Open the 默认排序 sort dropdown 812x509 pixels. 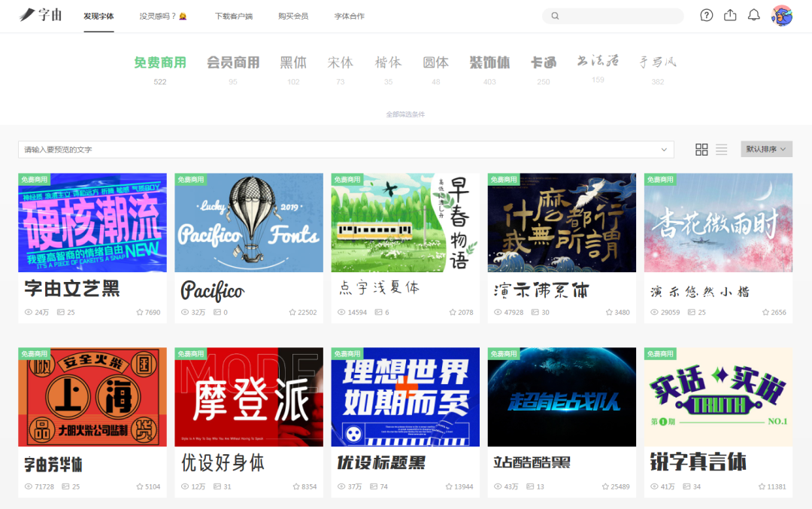(x=766, y=150)
